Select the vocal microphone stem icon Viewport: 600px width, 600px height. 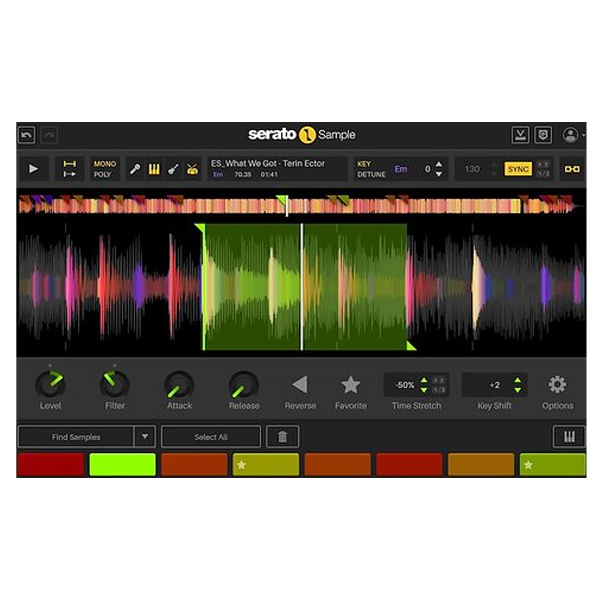(135, 169)
